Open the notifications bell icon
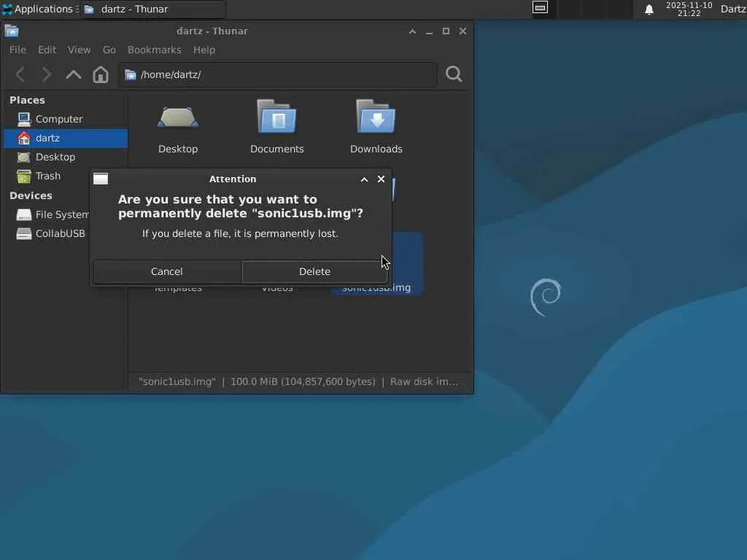Image resolution: width=747 pixels, height=560 pixels. 649,9
